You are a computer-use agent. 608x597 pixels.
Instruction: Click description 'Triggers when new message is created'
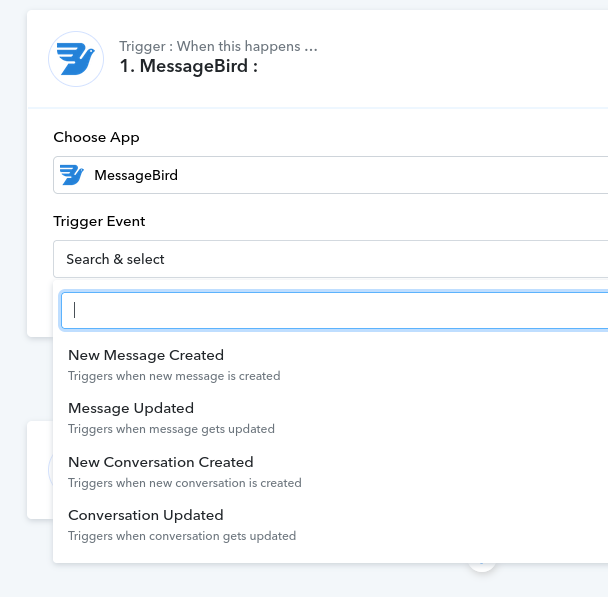coord(174,376)
